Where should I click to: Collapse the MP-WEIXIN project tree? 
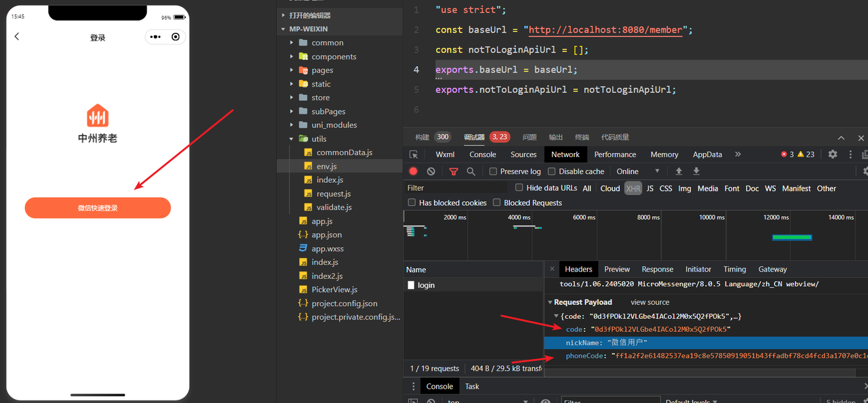[283, 29]
